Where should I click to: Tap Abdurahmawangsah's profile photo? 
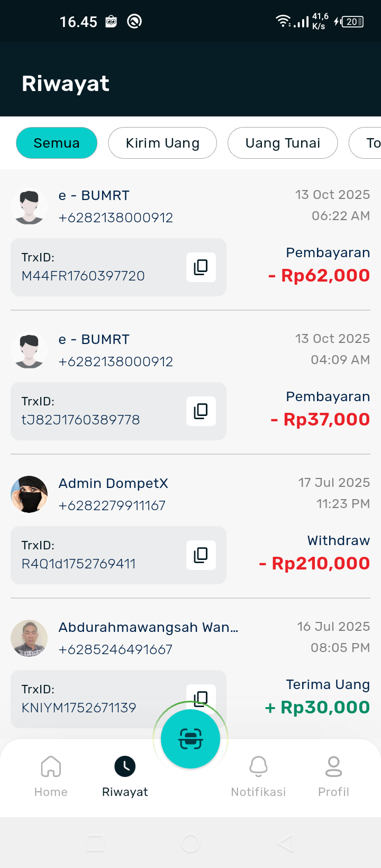pos(29,638)
